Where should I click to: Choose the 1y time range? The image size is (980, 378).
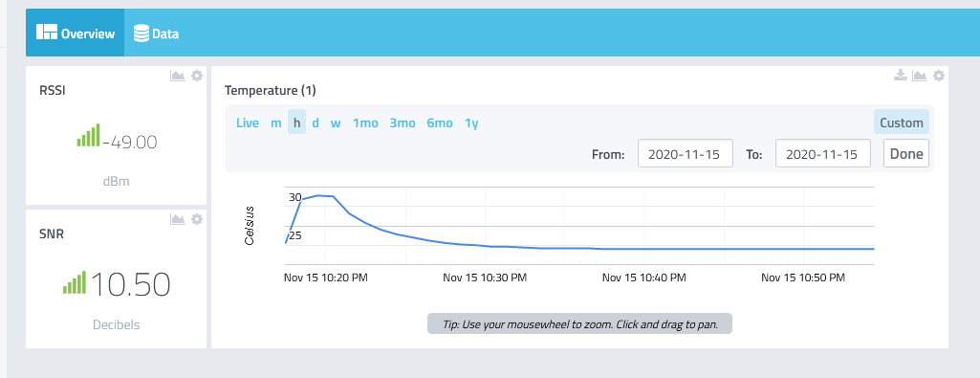pyautogui.click(x=471, y=122)
